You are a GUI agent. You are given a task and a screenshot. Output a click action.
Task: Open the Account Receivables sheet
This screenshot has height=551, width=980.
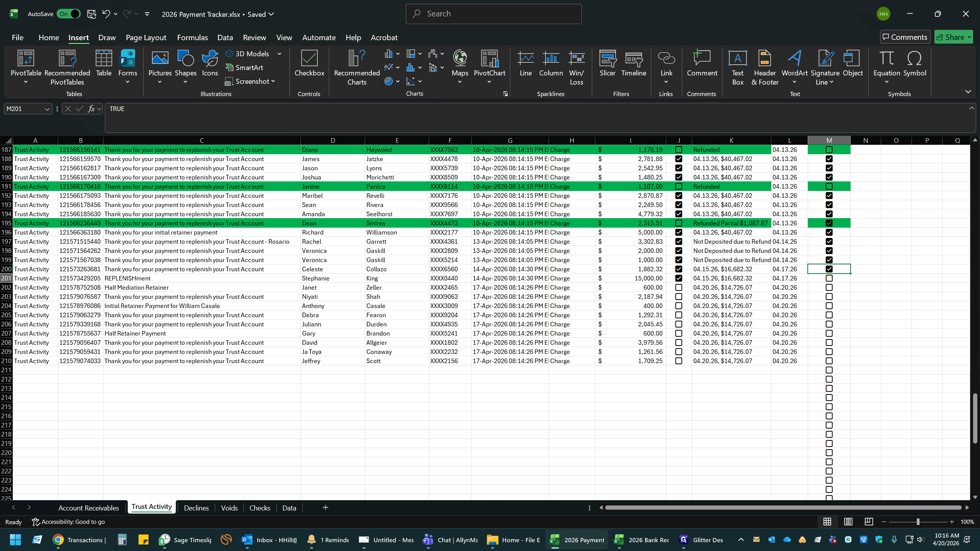[89, 508]
